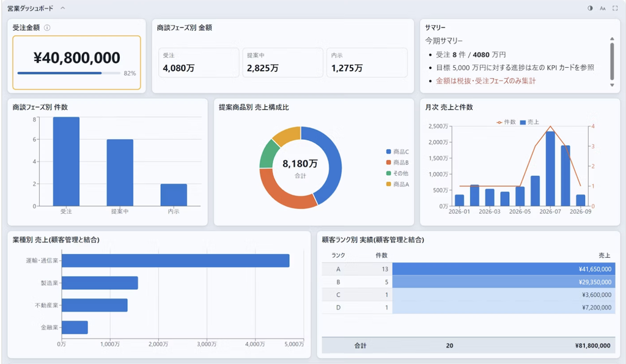Click the ¥3,600,000 sales cell
The width and height of the screenshot is (626, 364).
tap(504, 294)
